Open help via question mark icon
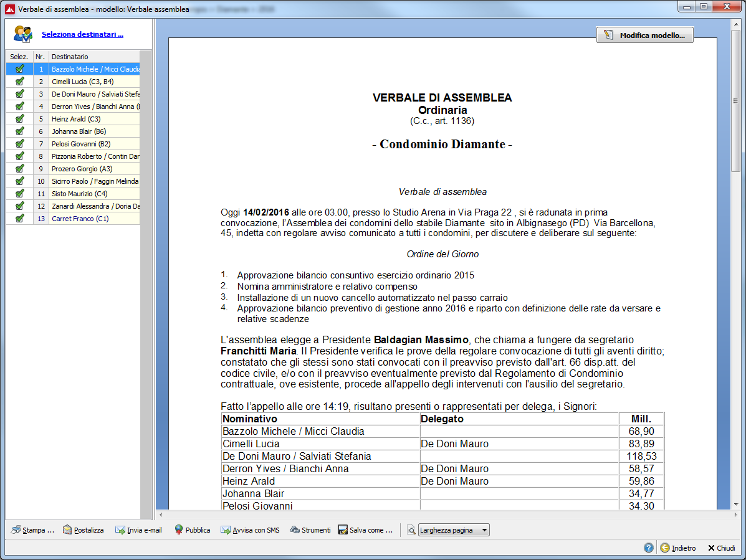Screen dimensions: 746x560 [x=649, y=548]
